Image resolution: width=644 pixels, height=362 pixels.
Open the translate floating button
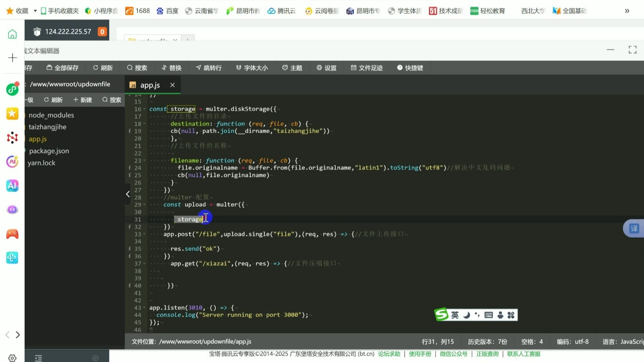coord(634,228)
